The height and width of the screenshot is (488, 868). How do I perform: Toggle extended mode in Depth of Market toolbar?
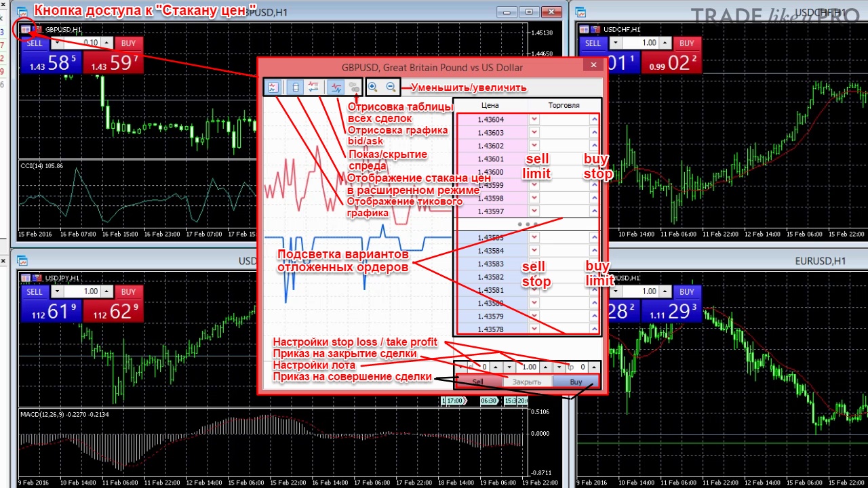(295, 87)
